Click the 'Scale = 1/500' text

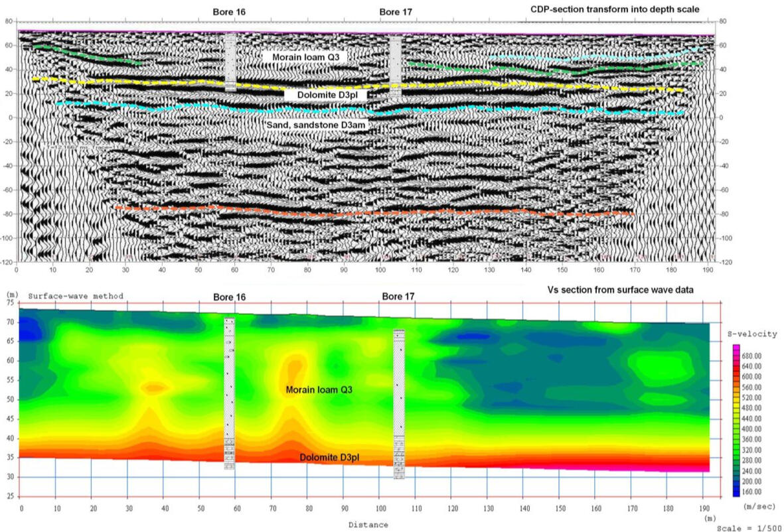tap(747, 528)
